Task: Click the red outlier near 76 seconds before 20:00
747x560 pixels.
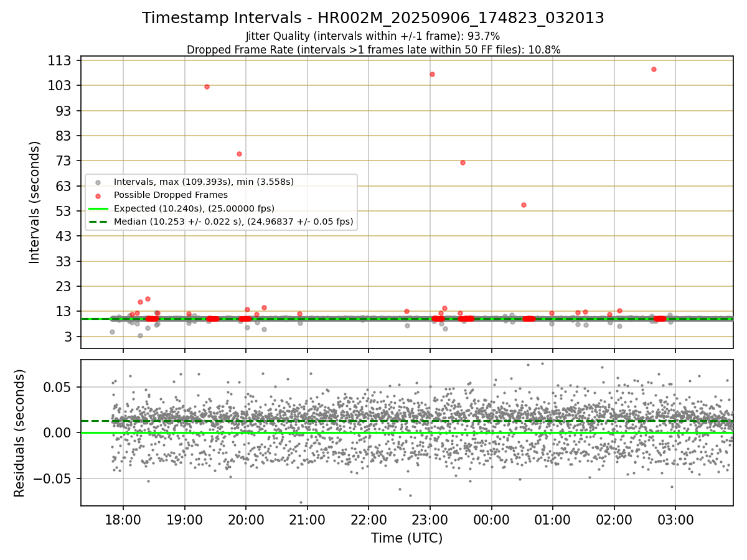Action: (x=239, y=154)
